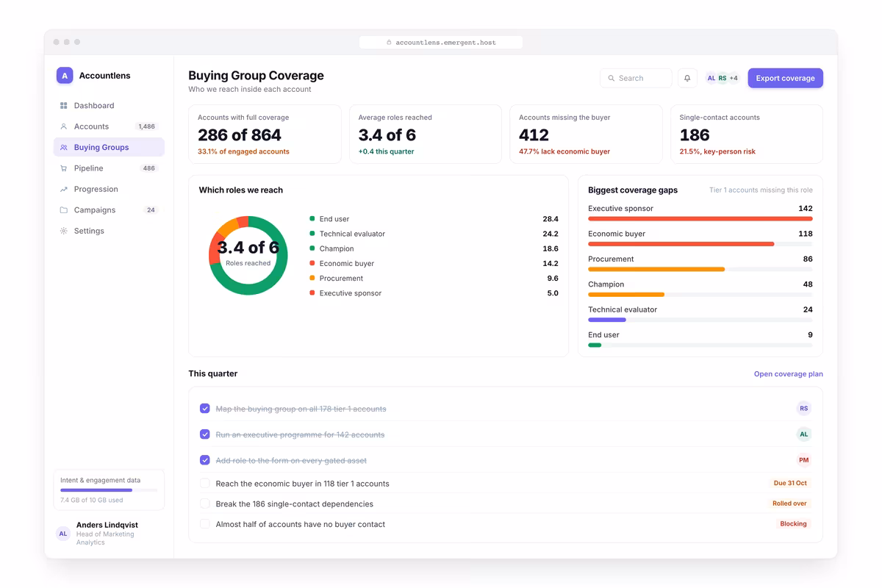The image size is (882, 588).
Task: Click the Executive sponsor red legend dot
Action: tap(312, 293)
